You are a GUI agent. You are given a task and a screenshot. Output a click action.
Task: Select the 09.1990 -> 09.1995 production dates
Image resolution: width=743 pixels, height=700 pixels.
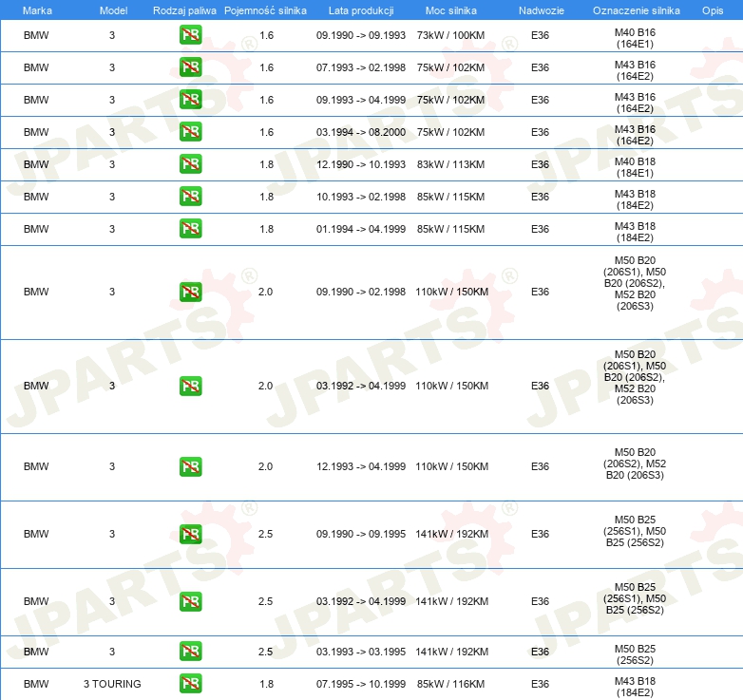pos(361,534)
